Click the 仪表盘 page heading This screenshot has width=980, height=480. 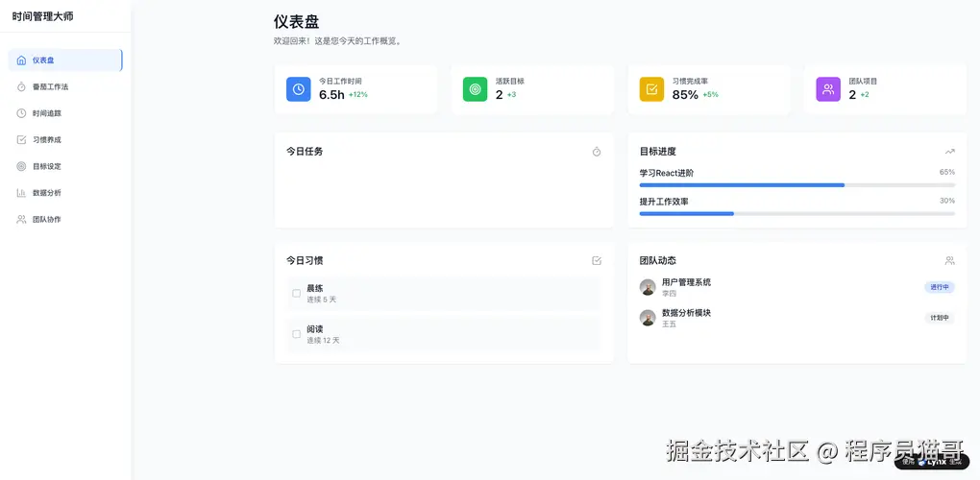tap(296, 22)
